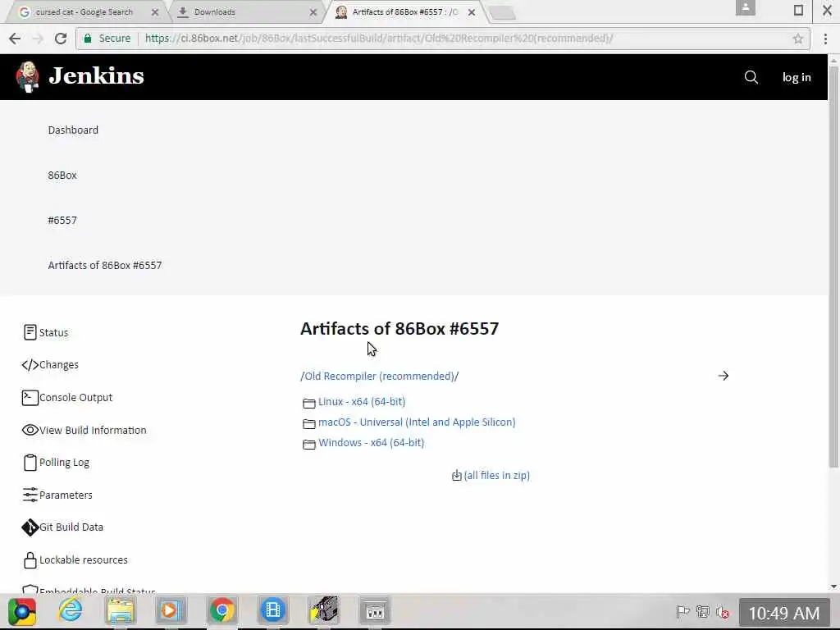
Task: Open the taskbar start button
Action: [22, 611]
